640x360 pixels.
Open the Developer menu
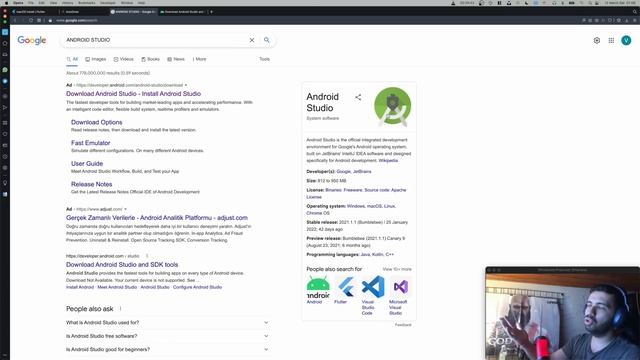click(x=108, y=3)
